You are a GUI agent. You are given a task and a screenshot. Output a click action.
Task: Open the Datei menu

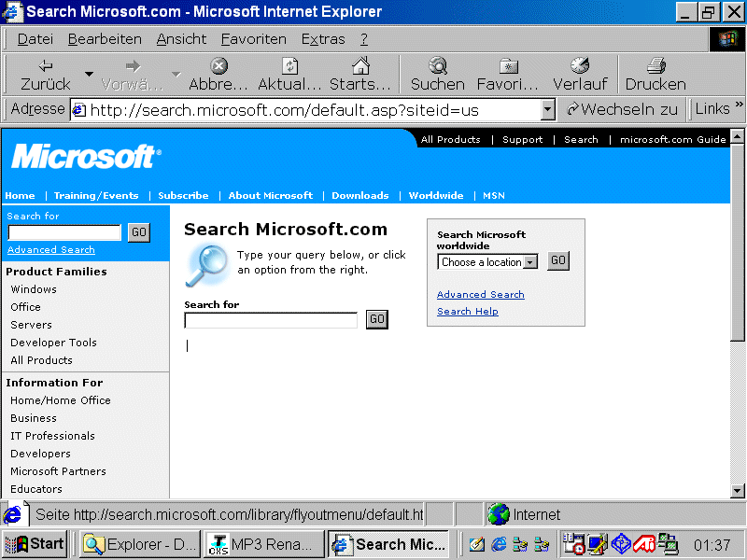[35, 39]
